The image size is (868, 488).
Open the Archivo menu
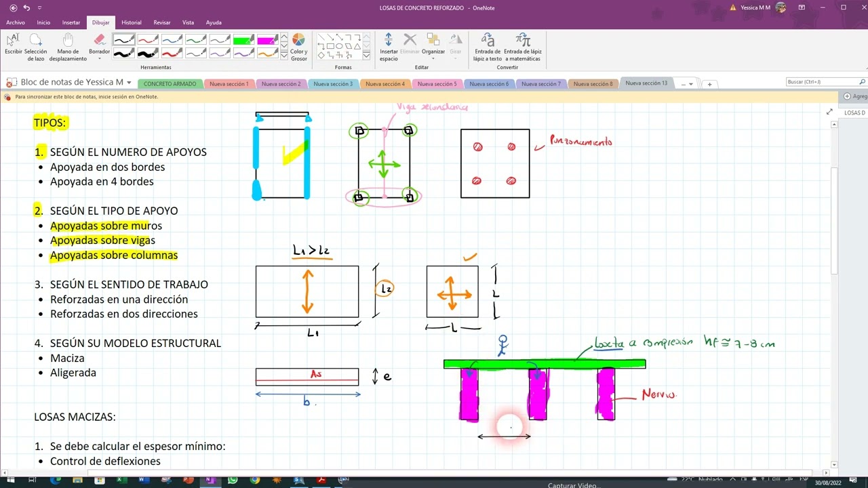click(15, 22)
